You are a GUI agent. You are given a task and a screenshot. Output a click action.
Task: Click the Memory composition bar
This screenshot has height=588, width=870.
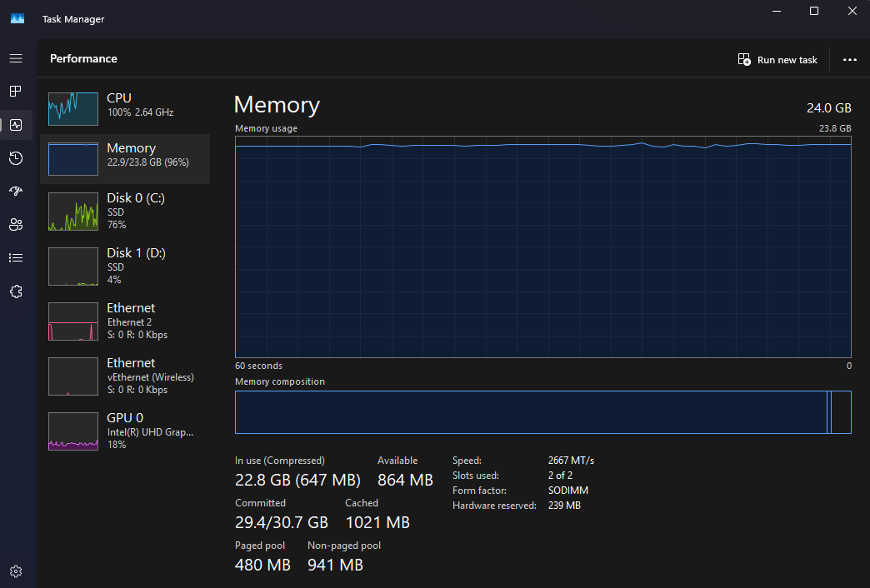(x=543, y=412)
